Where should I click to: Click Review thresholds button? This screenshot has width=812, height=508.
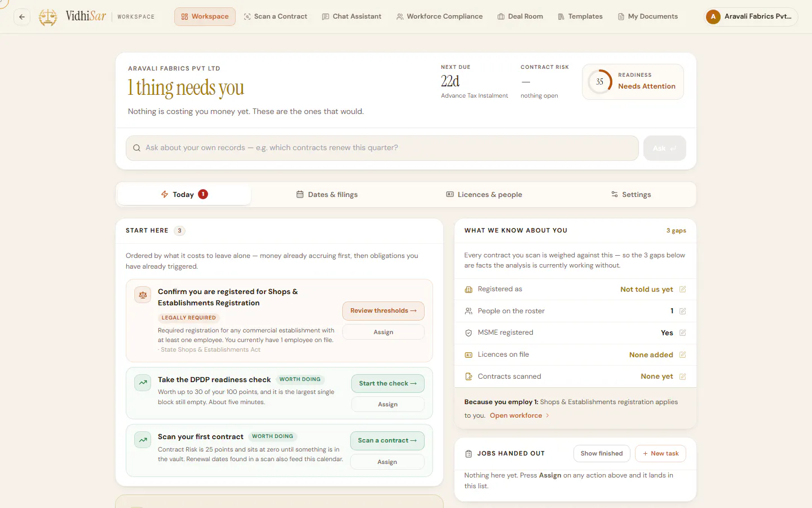point(383,311)
